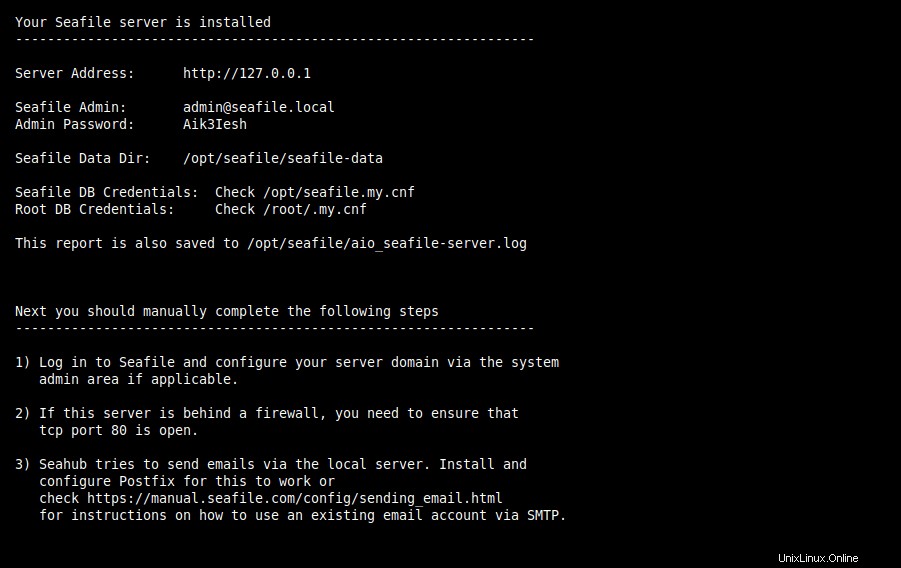This screenshot has height=568, width=901.
Task: Click the admin@seafile.local admin email
Action: (x=258, y=107)
